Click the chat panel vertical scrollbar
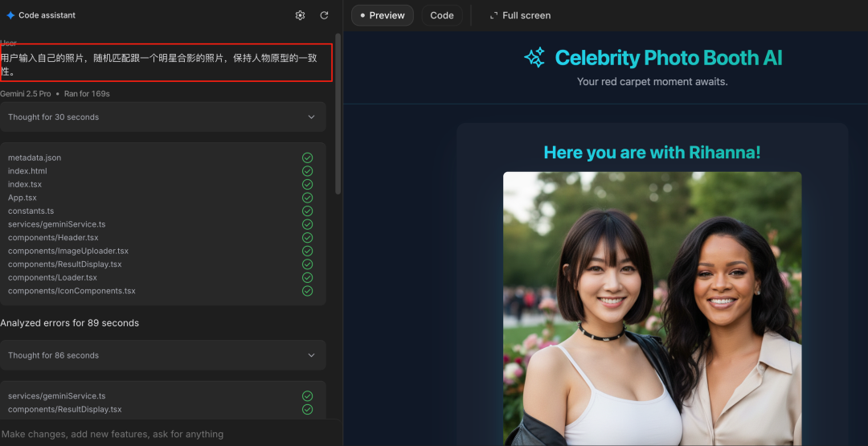This screenshot has height=446, width=868. coord(338,113)
